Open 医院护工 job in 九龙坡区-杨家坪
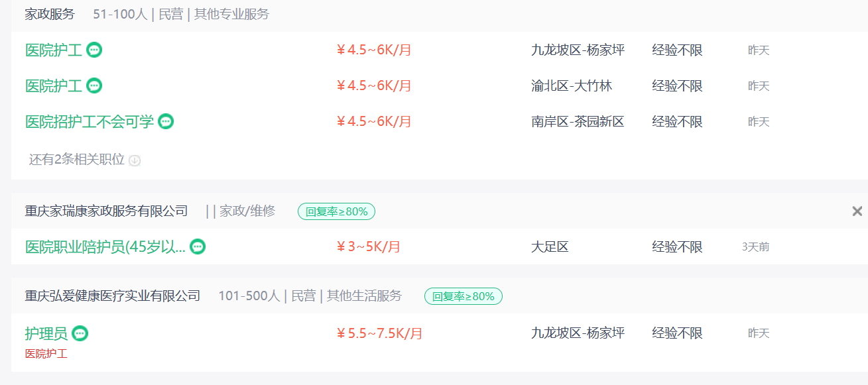 tap(54, 50)
